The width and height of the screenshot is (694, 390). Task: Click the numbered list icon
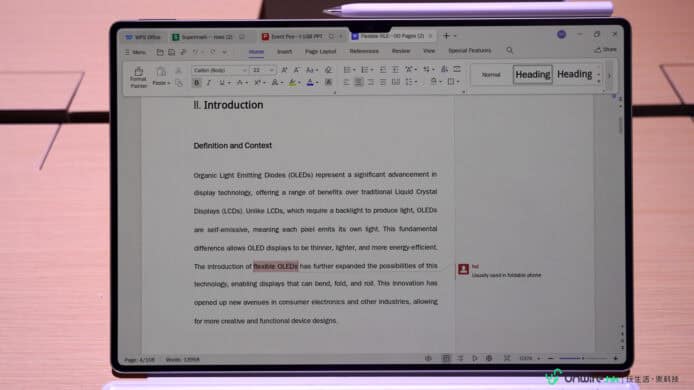pos(364,70)
